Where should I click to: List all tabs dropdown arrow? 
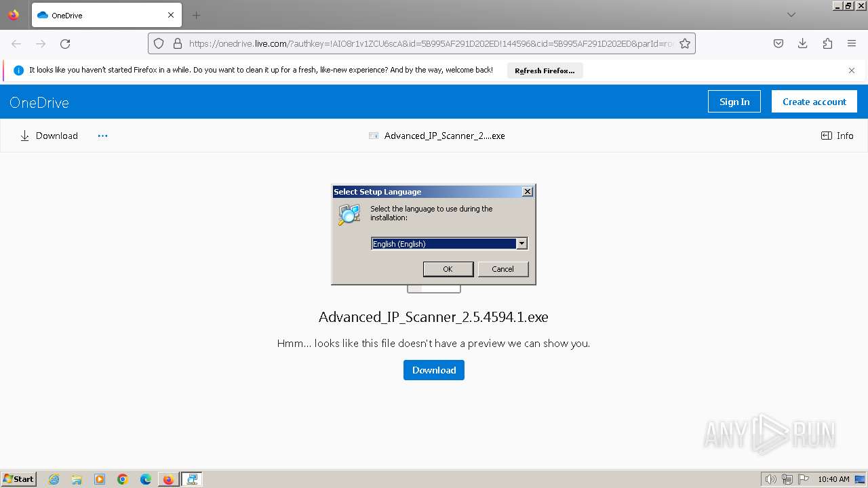791,15
